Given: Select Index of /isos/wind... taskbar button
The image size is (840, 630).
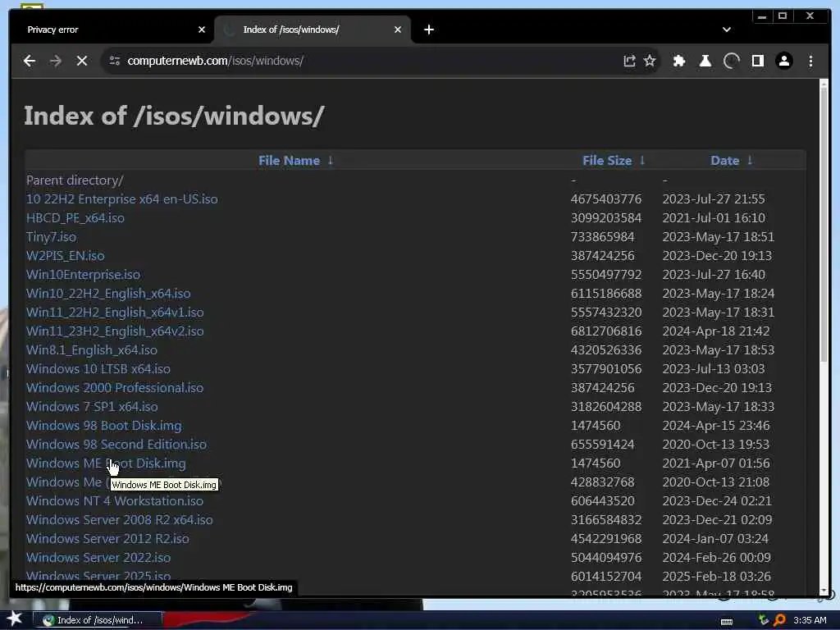Looking at the screenshot, I should pyautogui.click(x=97, y=620).
